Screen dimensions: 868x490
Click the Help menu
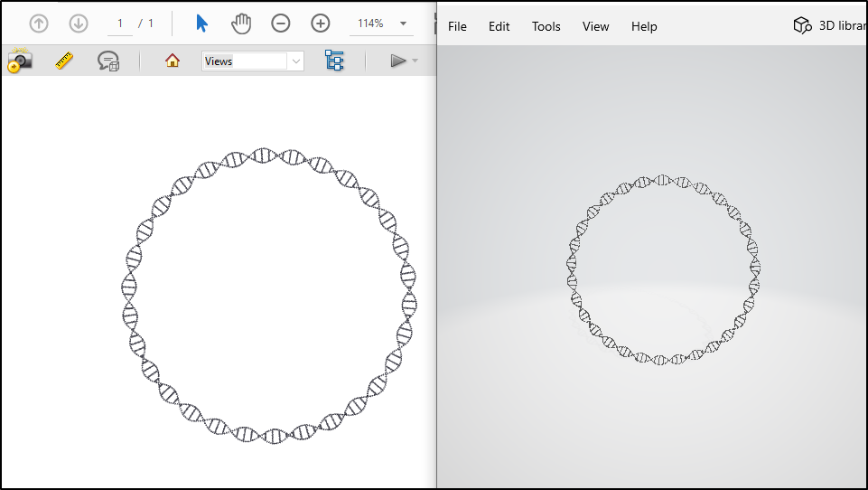click(644, 26)
